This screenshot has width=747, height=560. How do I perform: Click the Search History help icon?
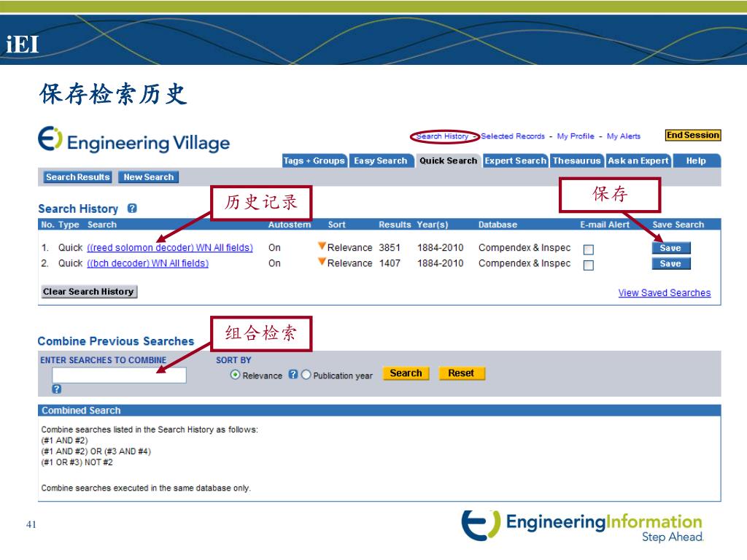(132, 208)
